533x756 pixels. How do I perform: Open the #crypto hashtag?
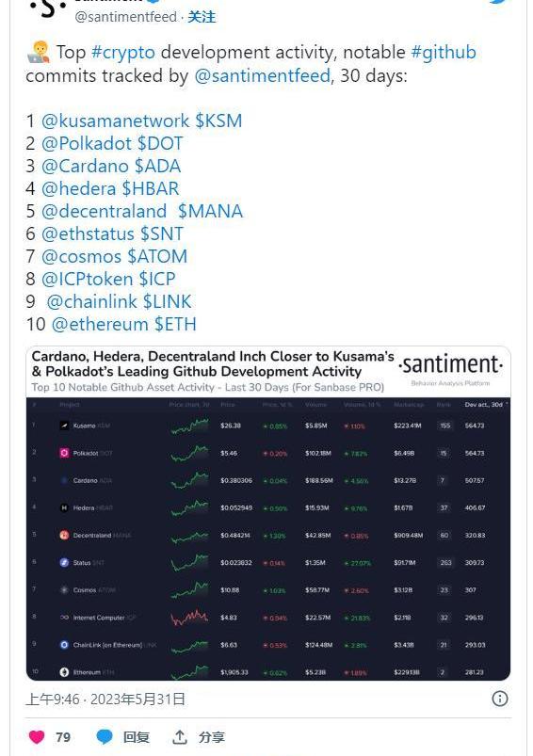(123, 53)
